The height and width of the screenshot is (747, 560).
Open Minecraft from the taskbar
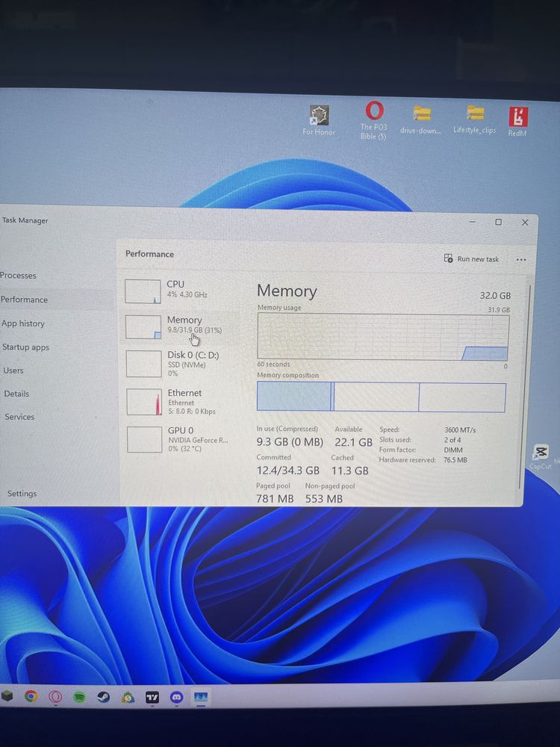[x=6, y=696]
